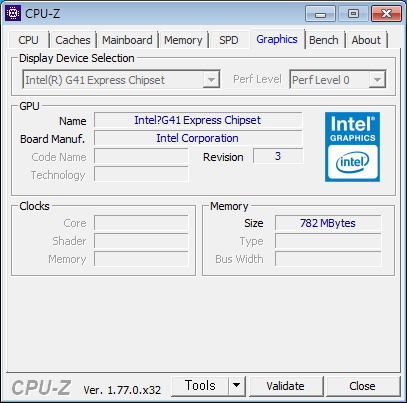Screen dimensions: 407x403
Task: Minimize the CPU-Z window
Action: tap(320, 14)
